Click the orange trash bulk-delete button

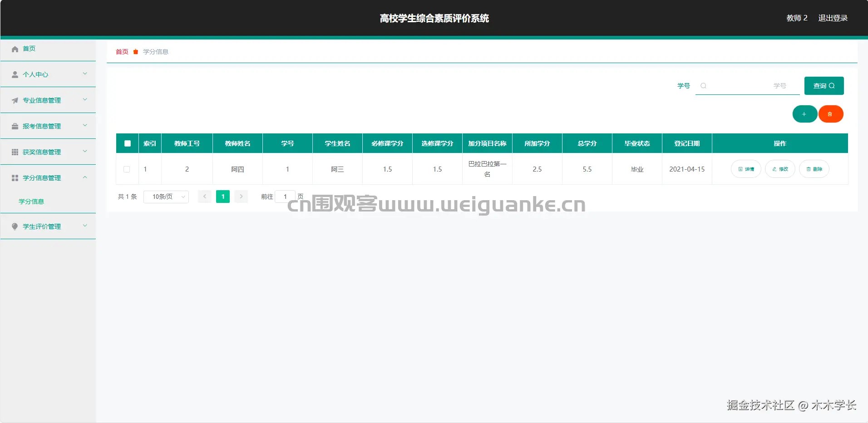830,114
